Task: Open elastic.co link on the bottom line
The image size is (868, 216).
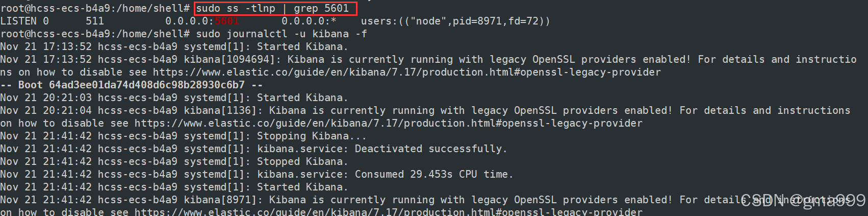Action: coord(388,211)
